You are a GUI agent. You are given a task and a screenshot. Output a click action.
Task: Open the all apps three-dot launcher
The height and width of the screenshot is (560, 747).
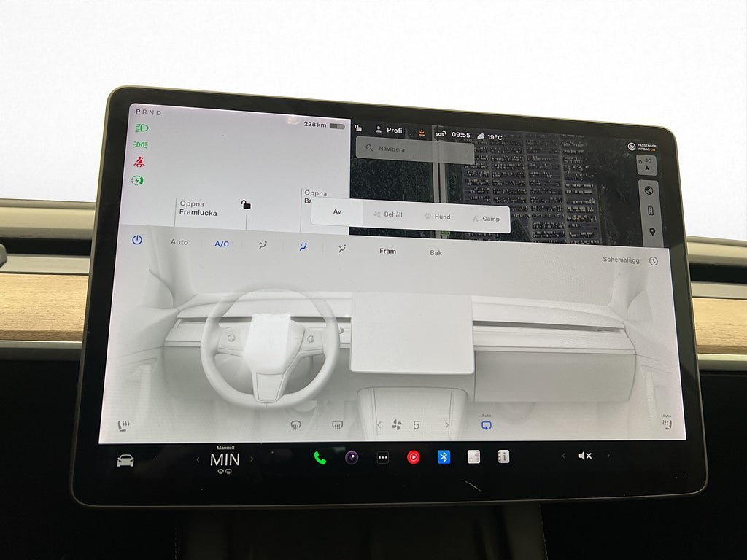click(x=382, y=457)
